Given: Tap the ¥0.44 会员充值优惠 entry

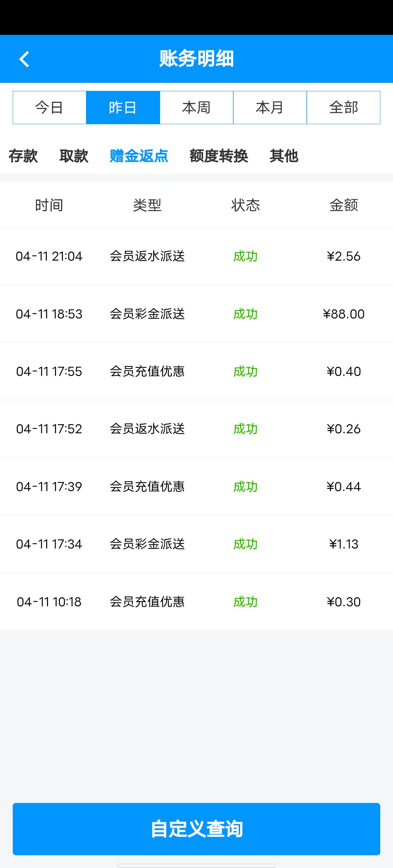Looking at the screenshot, I should pyautogui.click(x=196, y=487).
